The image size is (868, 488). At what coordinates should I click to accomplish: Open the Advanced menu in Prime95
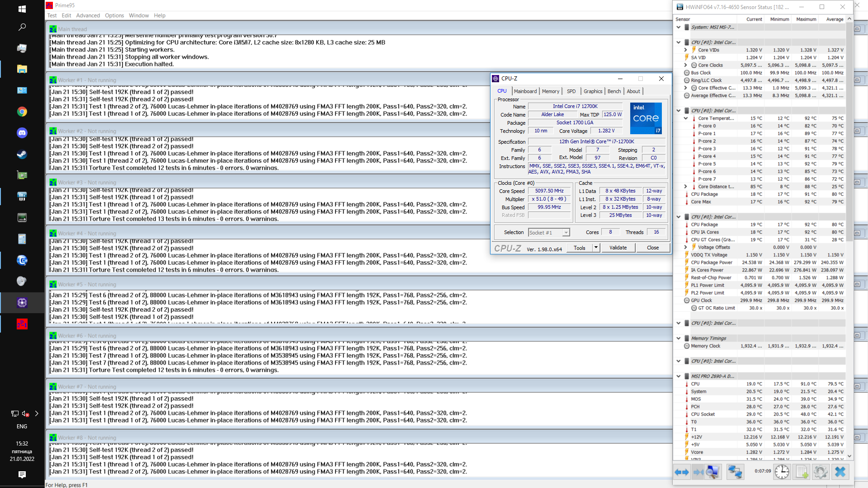coord(88,15)
